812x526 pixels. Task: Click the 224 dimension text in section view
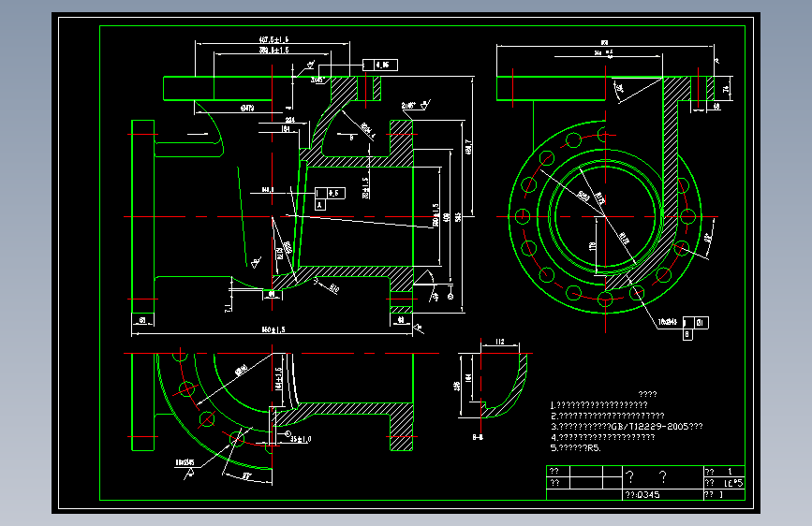[x=290, y=120]
